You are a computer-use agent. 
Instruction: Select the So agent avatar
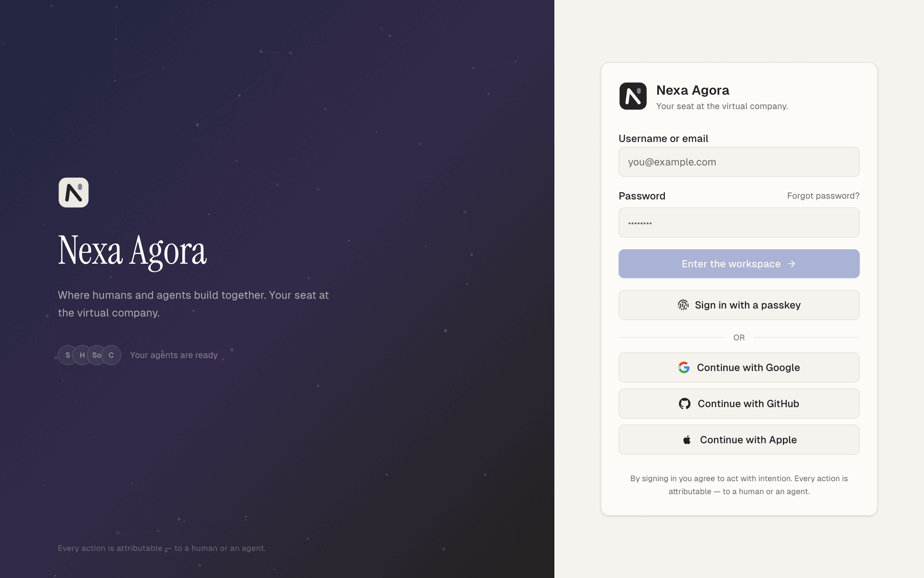[97, 355]
